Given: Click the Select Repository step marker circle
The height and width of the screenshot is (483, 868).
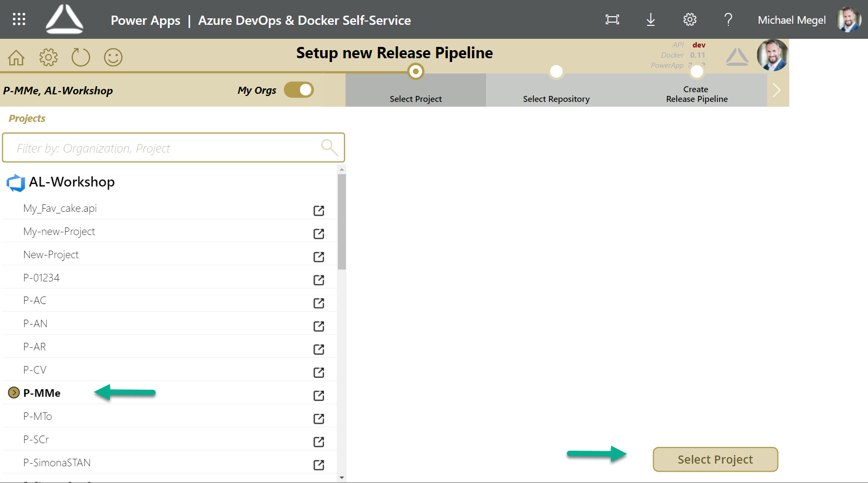Looking at the screenshot, I should click(x=556, y=71).
